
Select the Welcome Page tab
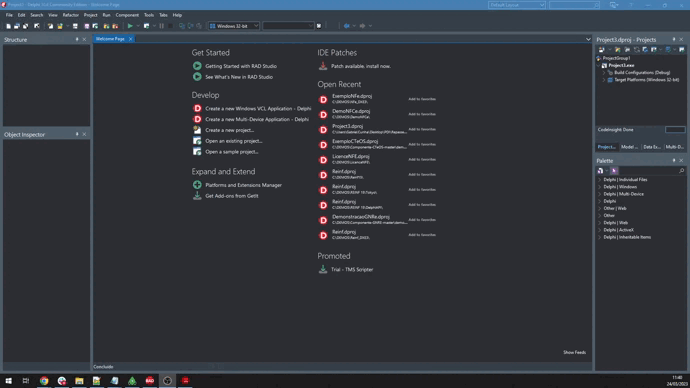tap(110, 39)
